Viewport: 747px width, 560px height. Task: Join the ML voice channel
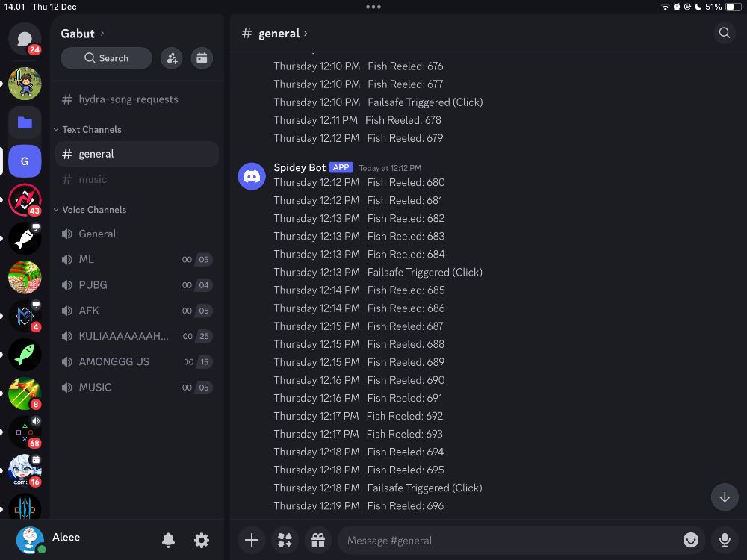point(137,260)
